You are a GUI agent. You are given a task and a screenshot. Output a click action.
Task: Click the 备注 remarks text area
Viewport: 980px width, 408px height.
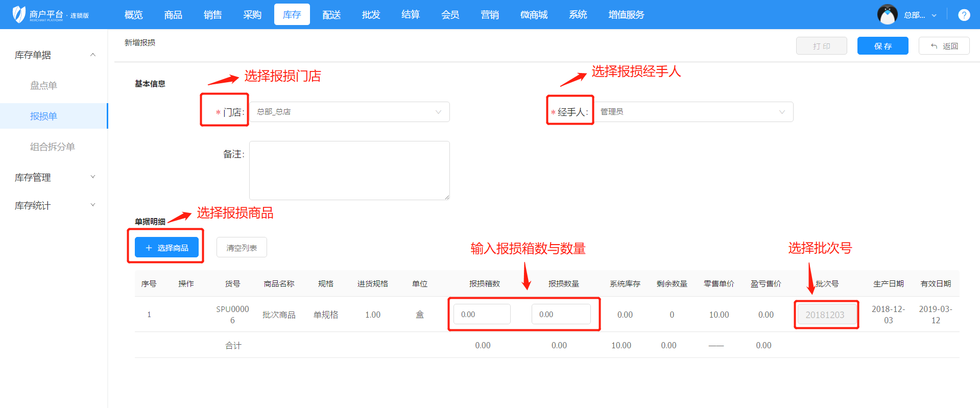349,170
